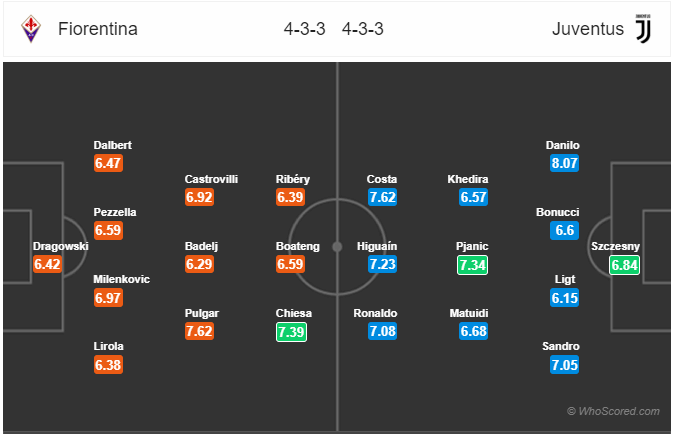
Task: Open the Juventus team name link
Action: click(x=588, y=29)
